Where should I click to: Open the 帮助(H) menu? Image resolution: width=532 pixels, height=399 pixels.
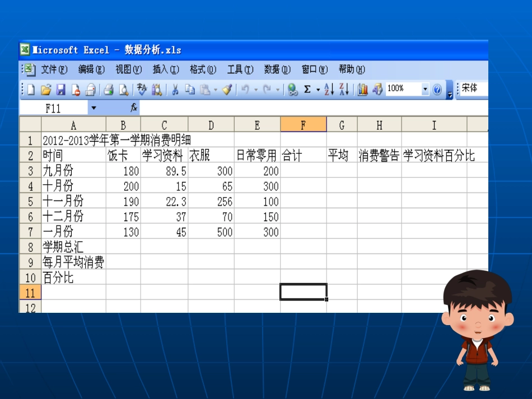[352, 69]
